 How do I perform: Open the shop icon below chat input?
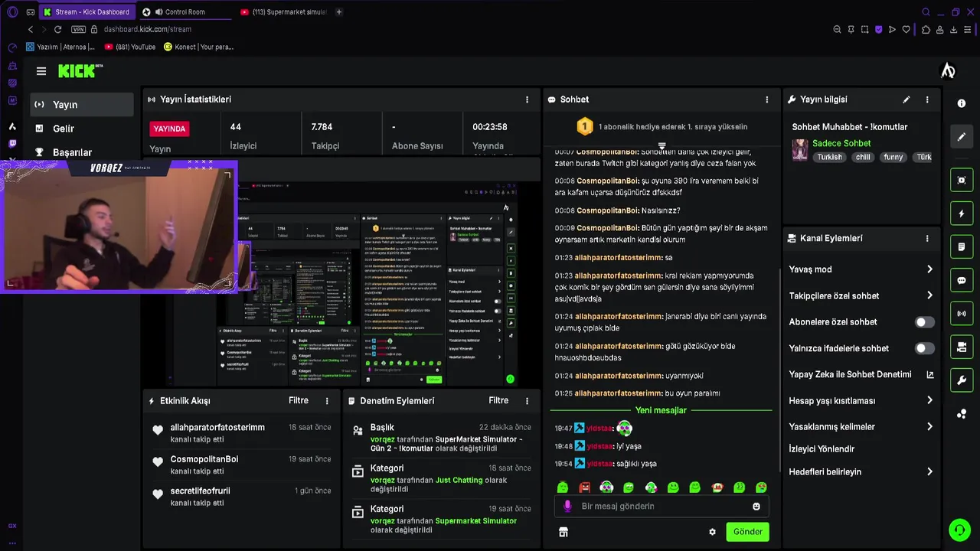point(563,532)
